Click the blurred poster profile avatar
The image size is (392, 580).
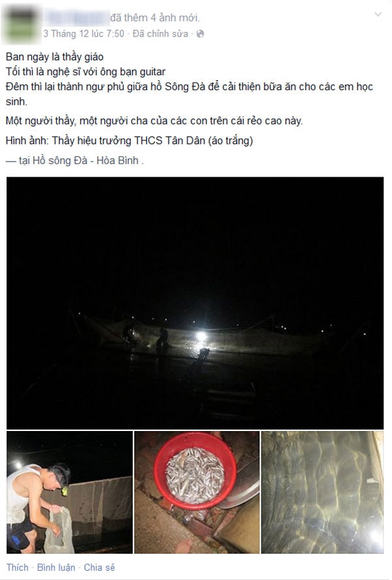[21, 24]
